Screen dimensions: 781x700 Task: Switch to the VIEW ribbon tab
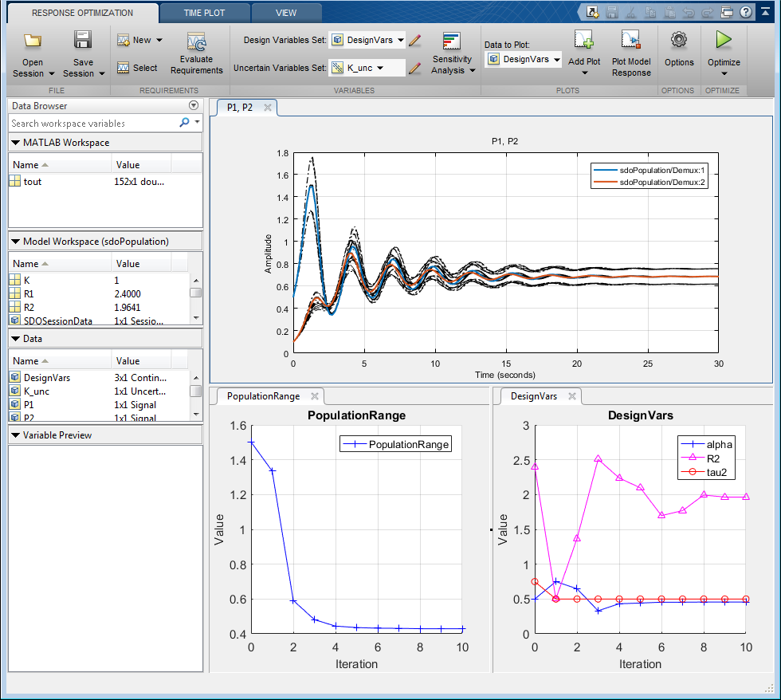tap(286, 13)
